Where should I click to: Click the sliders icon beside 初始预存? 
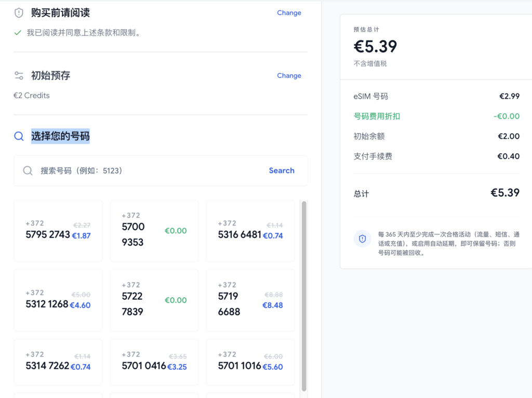tap(19, 75)
